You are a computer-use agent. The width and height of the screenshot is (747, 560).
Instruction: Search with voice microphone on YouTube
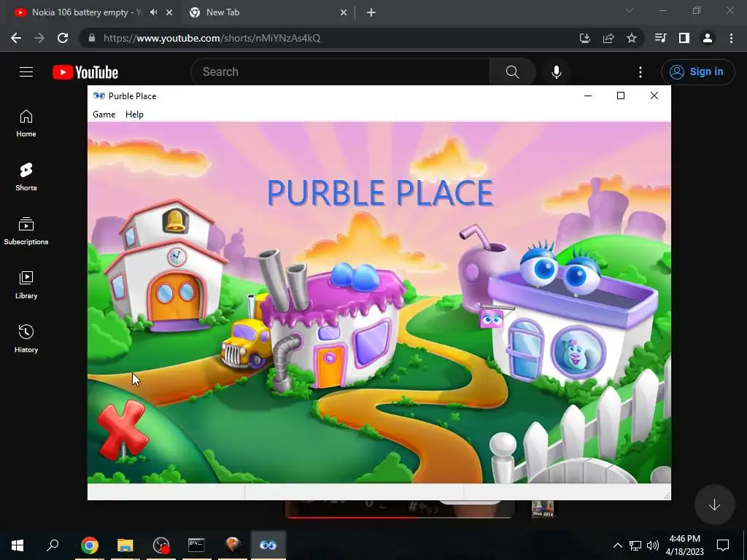pyautogui.click(x=557, y=72)
